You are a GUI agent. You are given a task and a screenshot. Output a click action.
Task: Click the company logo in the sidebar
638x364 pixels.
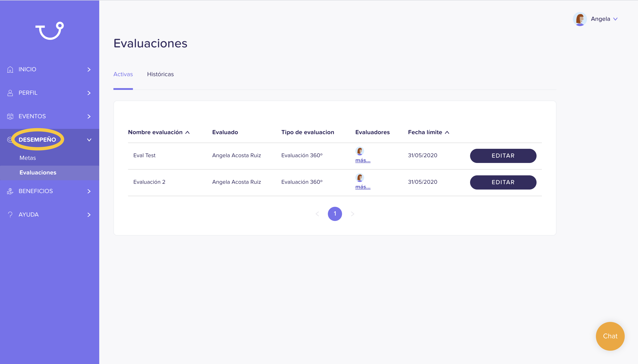tap(50, 31)
